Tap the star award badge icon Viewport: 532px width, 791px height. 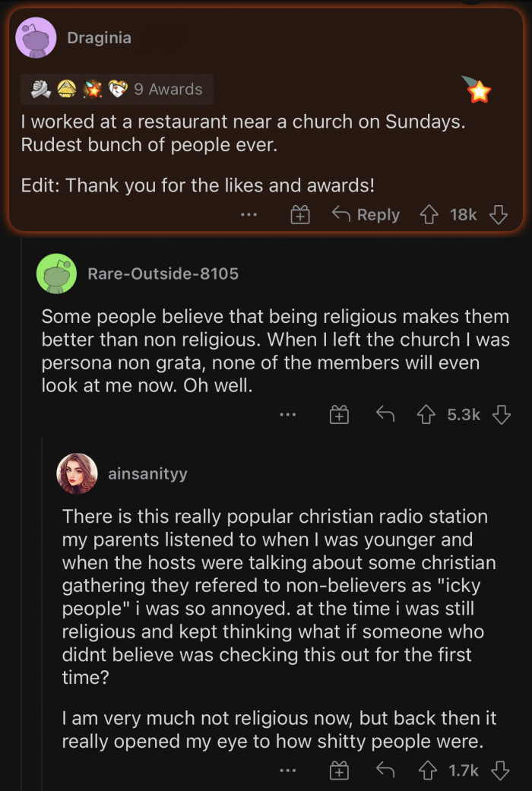479,92
